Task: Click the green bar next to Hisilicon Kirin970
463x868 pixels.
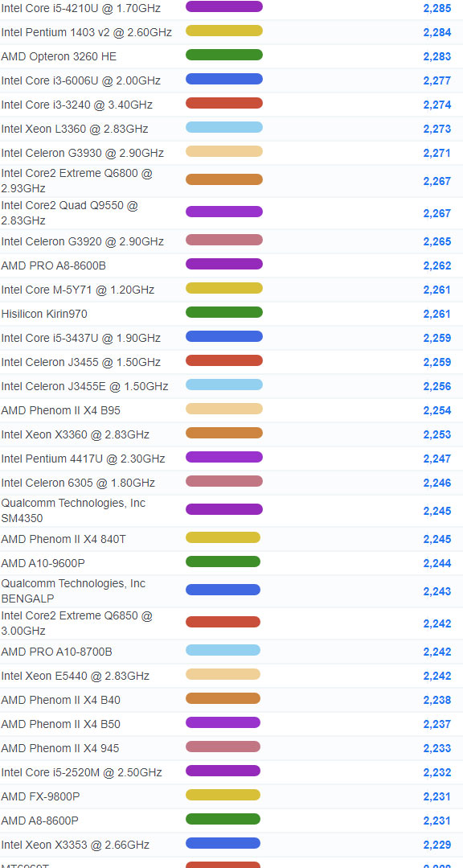Action: 224,312
